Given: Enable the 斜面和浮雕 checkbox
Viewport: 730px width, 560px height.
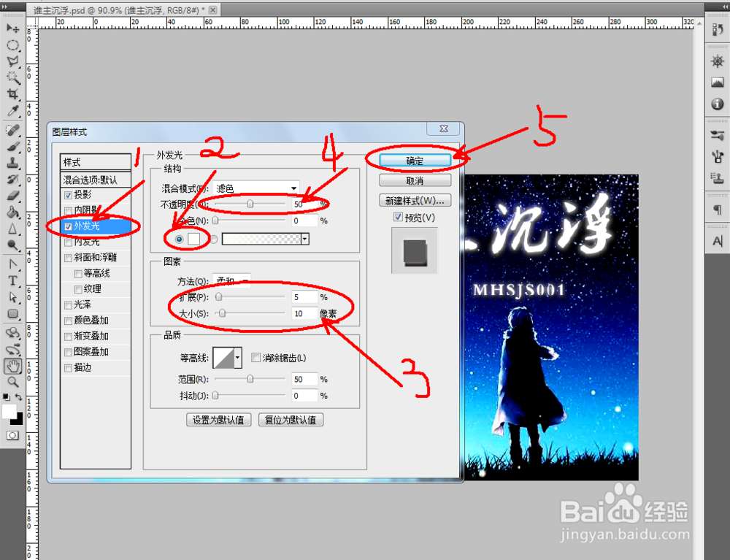Looking at the screenshot, I should coord(68,258).
